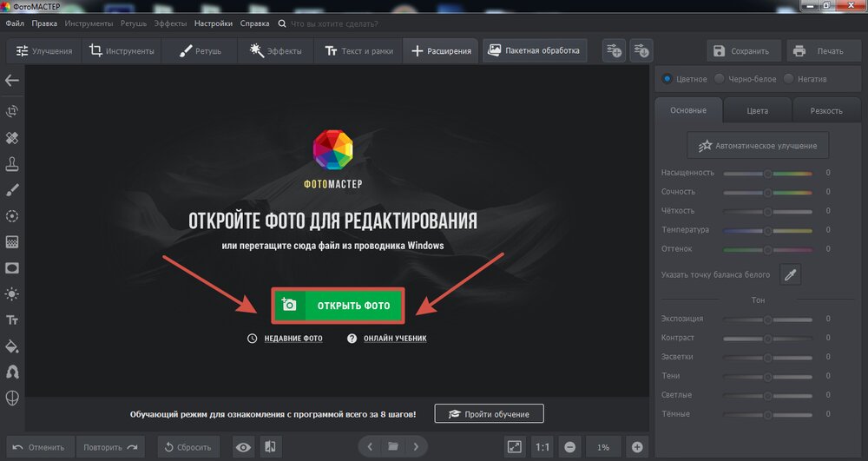Toggle the eye preview original icon

click(243, 447)
